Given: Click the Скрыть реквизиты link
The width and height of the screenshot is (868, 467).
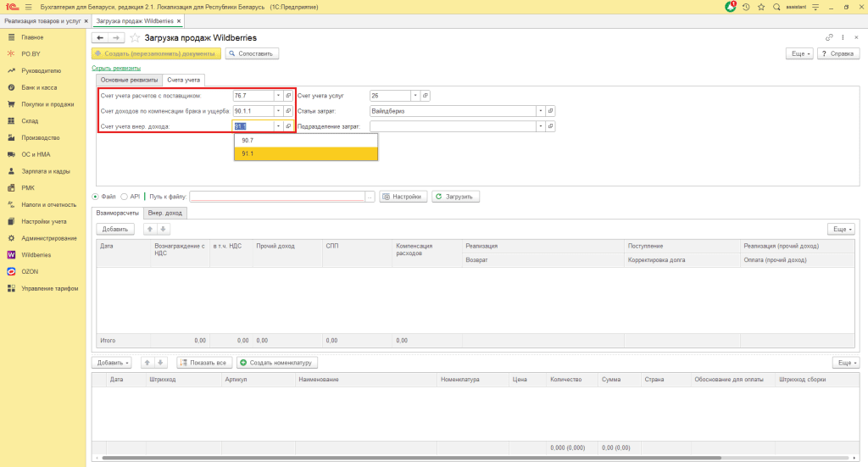Looking at the screenshot, I should (115, 68).
